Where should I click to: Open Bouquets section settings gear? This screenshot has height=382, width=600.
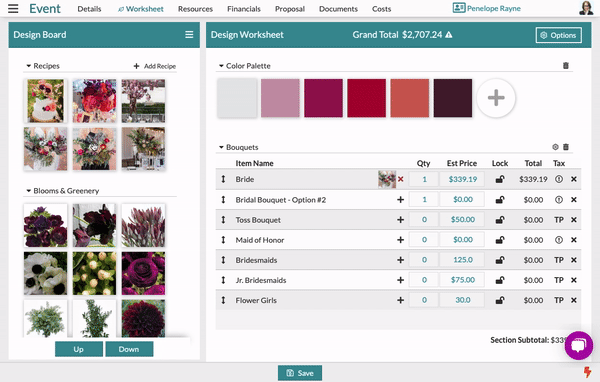[x=555, y=147]
